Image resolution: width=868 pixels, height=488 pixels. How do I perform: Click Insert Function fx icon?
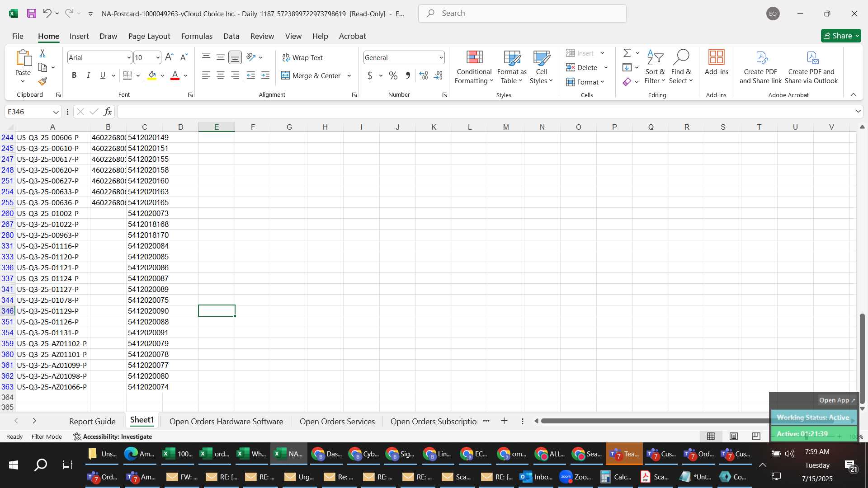108,112
